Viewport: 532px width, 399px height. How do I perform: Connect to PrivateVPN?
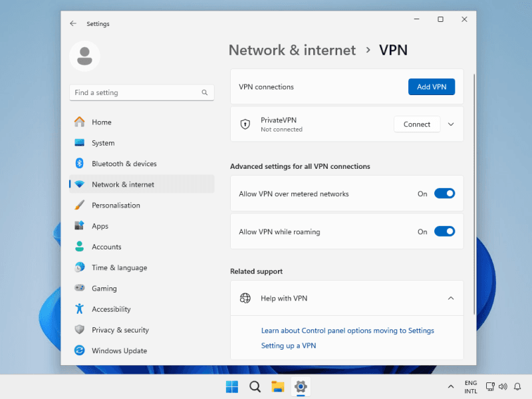pos(417,124)
